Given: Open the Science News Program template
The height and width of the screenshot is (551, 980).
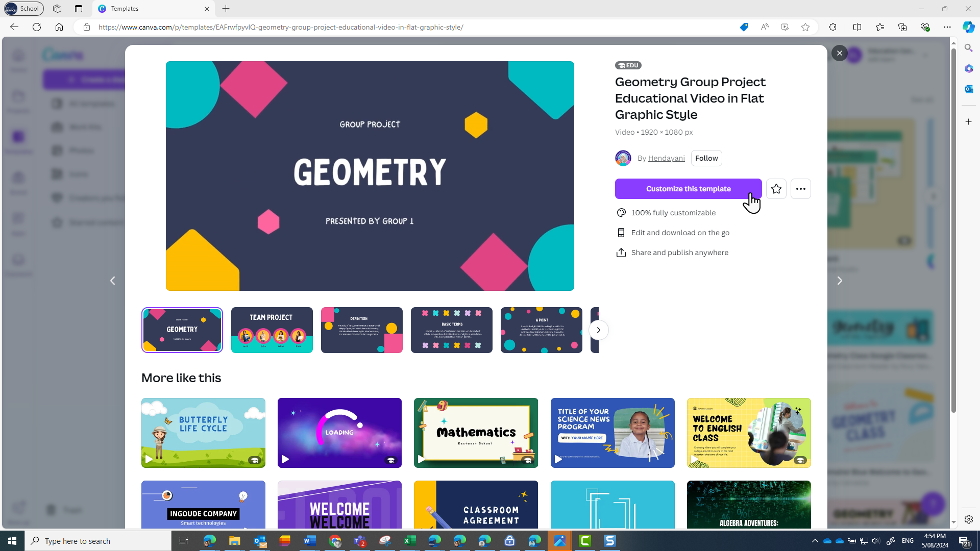Looking at the screenshot, I should pyautogui.click(x=612, y=433).
